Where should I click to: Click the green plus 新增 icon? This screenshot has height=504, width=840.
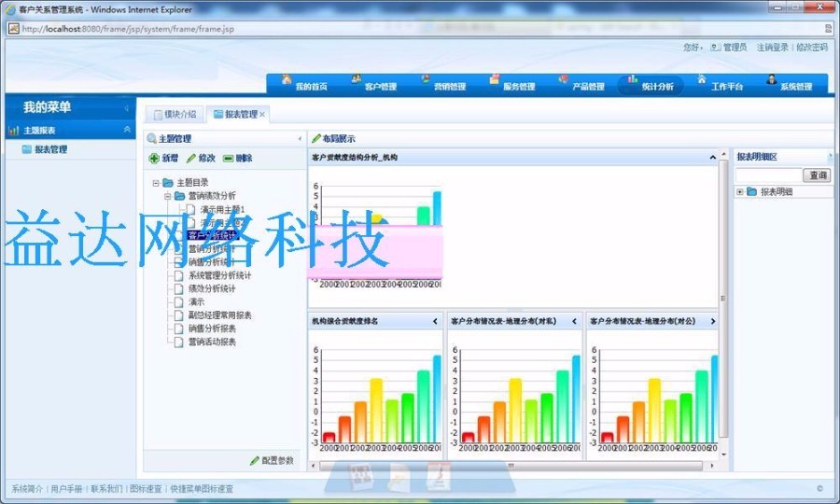(154, 158)
